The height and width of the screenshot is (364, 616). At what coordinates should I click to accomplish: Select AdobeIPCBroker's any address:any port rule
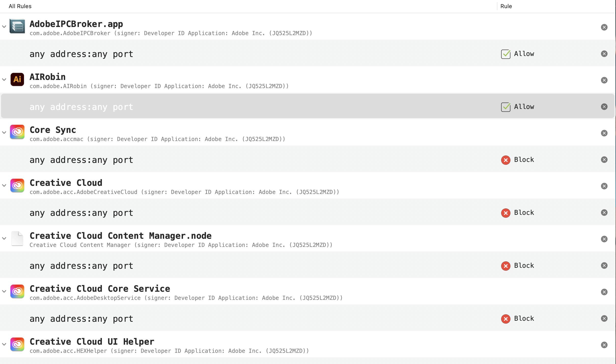308,53
